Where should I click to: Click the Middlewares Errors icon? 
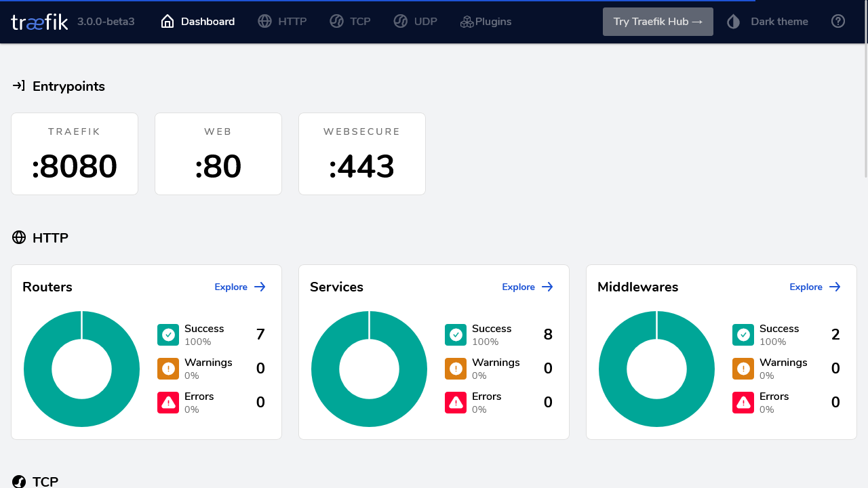tap(743, 403)
